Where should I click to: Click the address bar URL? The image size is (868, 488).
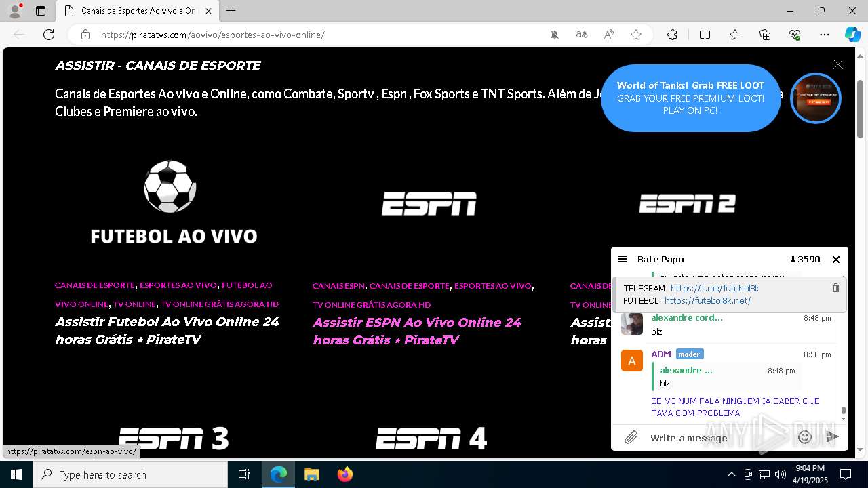[x=213, y=35]
